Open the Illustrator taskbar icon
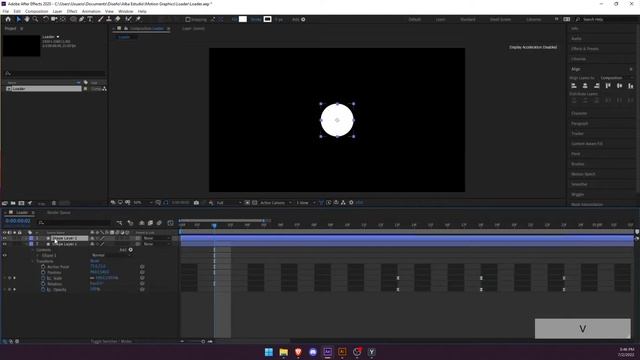Image resolution: width=640 pixels, height=360 pixels. (342, 352)
